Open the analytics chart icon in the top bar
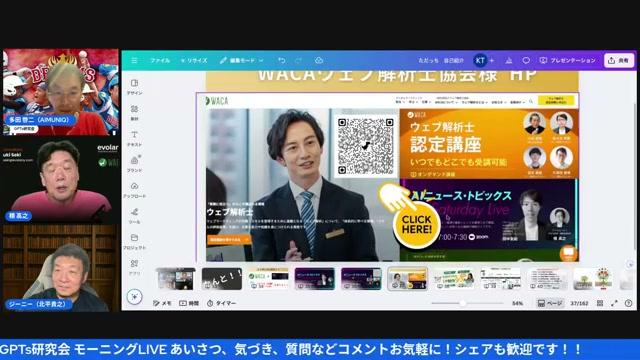 tap(509, 60)
